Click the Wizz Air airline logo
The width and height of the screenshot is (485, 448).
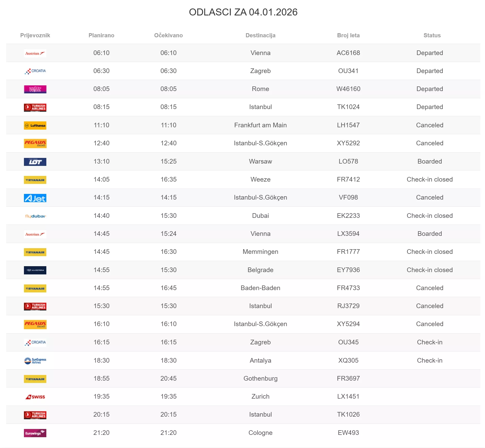click(x=35, y=89)
